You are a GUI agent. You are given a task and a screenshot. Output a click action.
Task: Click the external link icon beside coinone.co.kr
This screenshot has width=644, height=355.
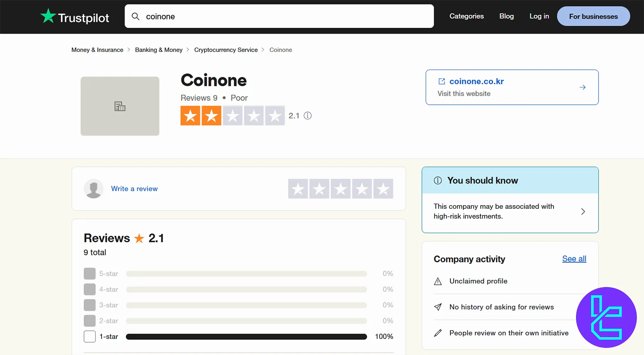tap(442, 82)
